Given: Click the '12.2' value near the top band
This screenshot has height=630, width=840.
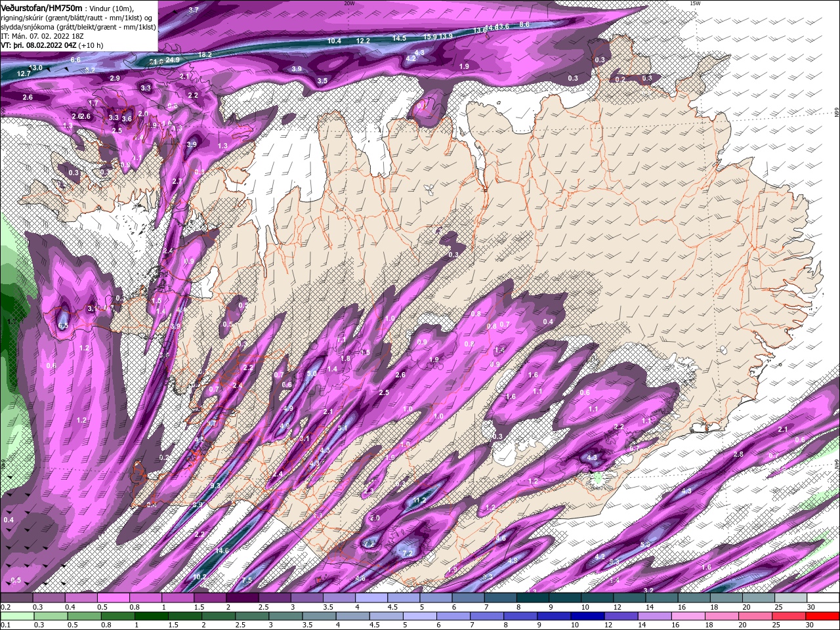Looking at the screenshot, I should 363,41.
